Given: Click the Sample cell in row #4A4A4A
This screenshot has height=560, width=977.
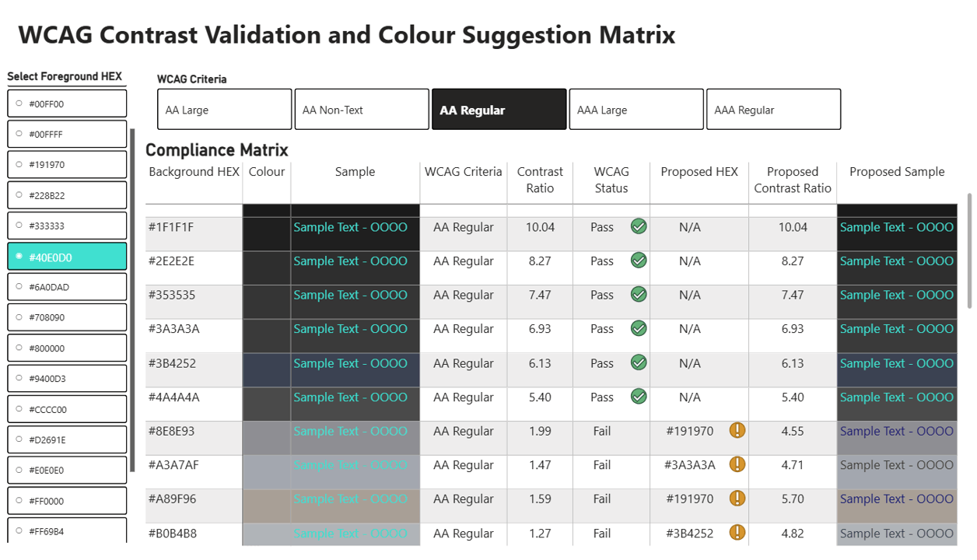Looking at the screenshot, I should point(355,404).
